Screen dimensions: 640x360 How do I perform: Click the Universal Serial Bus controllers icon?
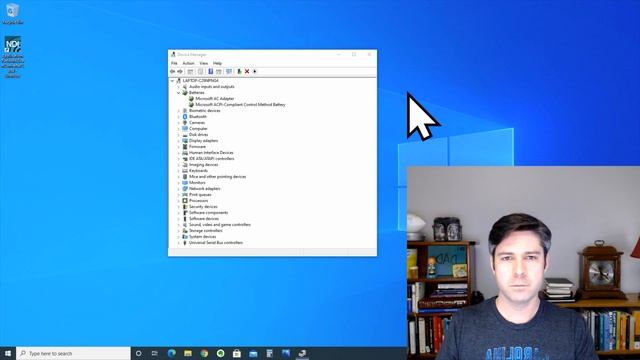(185, 242)
